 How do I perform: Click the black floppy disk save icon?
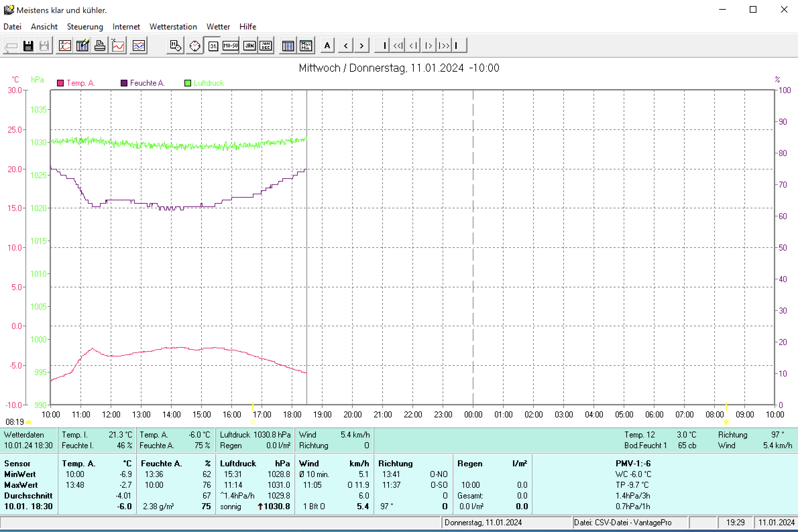[28, 46]
